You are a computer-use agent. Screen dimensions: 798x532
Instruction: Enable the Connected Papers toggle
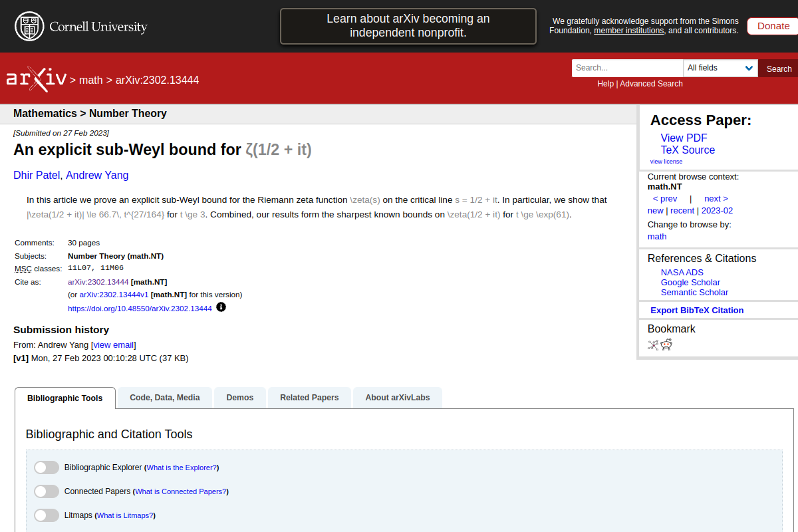click(x=47, y=491)
